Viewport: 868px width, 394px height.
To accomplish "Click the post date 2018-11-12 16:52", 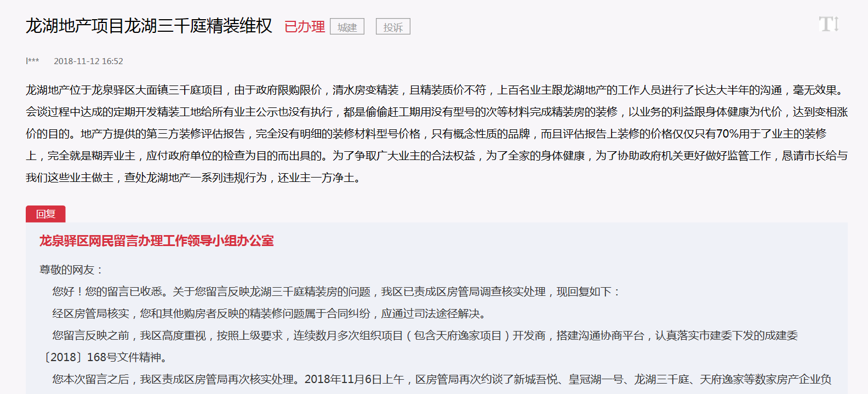I will pos(88,61).
